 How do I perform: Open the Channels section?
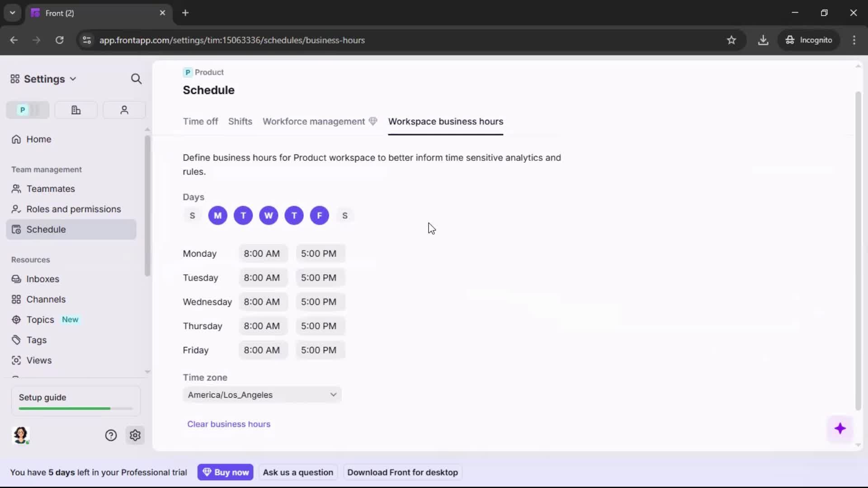[45, 299]
